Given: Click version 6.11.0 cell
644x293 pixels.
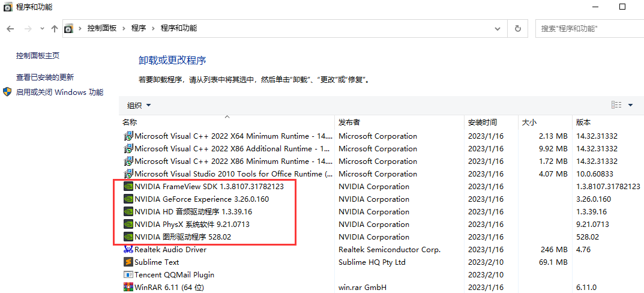Looking at the screenshot, I should (586, 287).
